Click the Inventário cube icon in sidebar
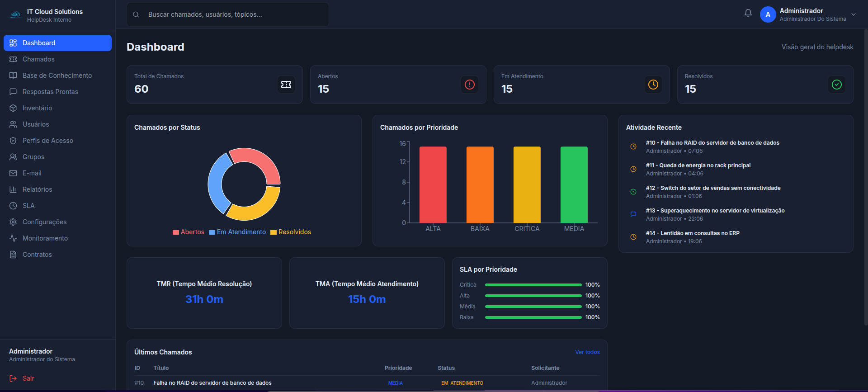 tap(13, 108)
